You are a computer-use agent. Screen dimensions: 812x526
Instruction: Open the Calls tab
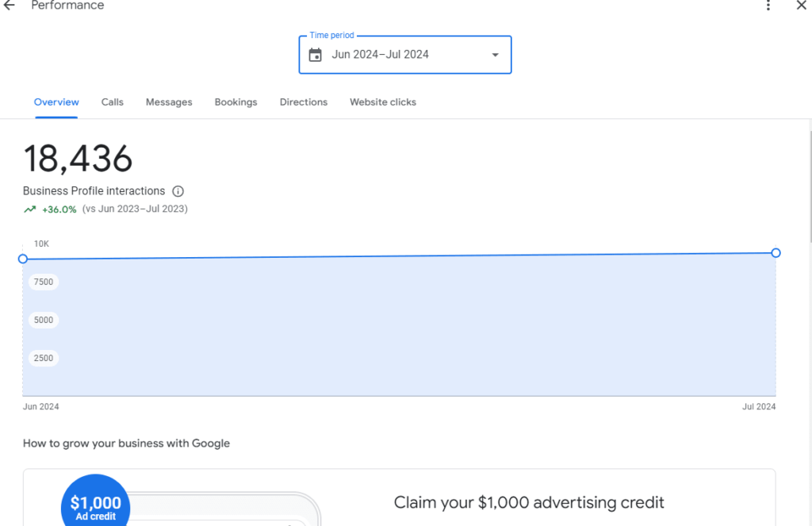pyautogui.click(x=112, y=102)
